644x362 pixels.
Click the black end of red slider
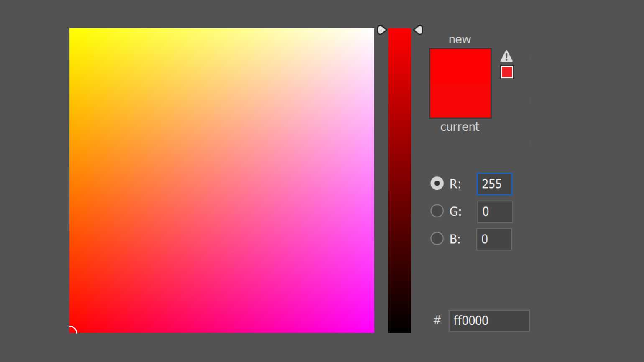(x=400, y=330)
